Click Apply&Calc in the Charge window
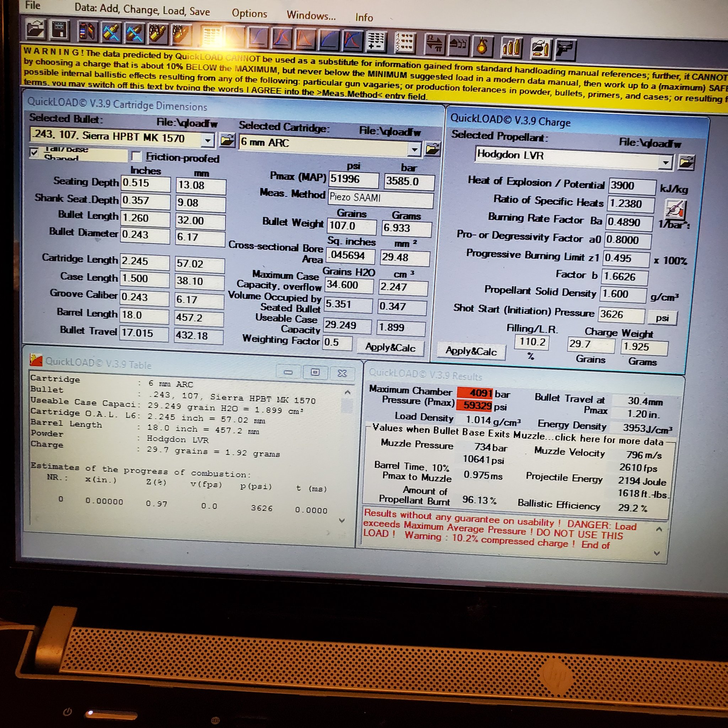Screen dimensions: 728x728 click(x=471, y=351)
